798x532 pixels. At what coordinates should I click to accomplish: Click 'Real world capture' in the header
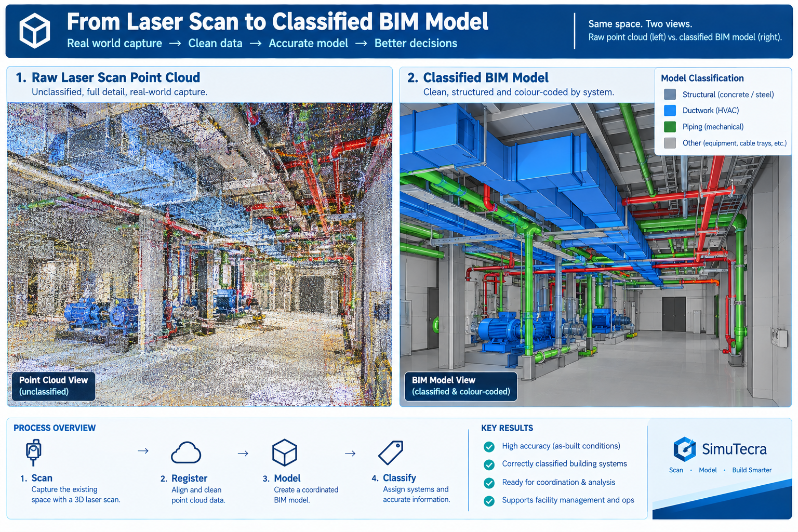tap(114, 43)
